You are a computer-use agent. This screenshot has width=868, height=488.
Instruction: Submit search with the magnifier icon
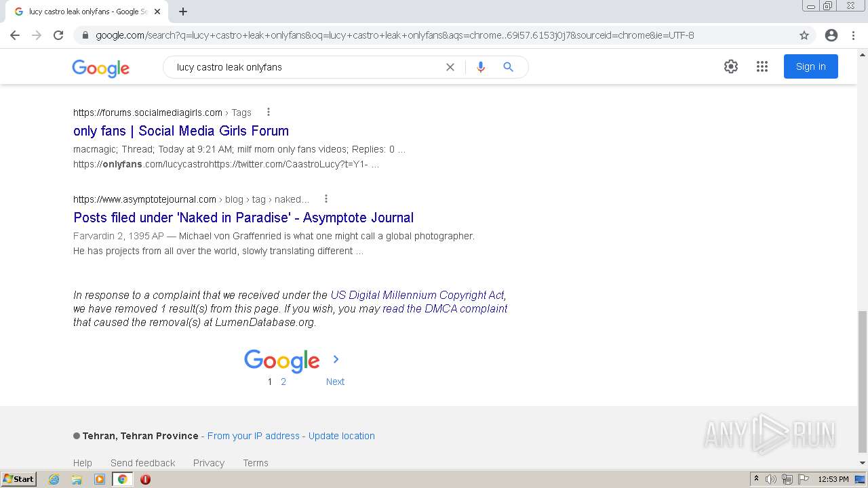click(x=508, y=67)
